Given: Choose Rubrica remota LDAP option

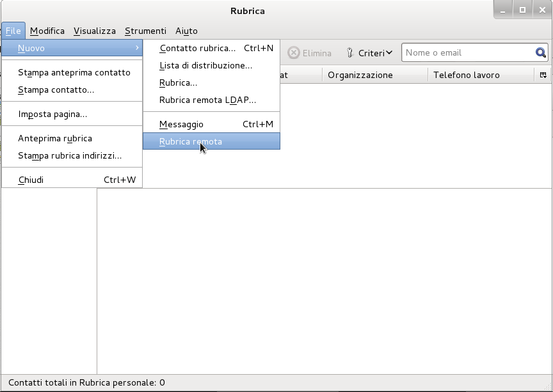Looking at the screenshot, I should pyautogui.click(x=207, y=100).
